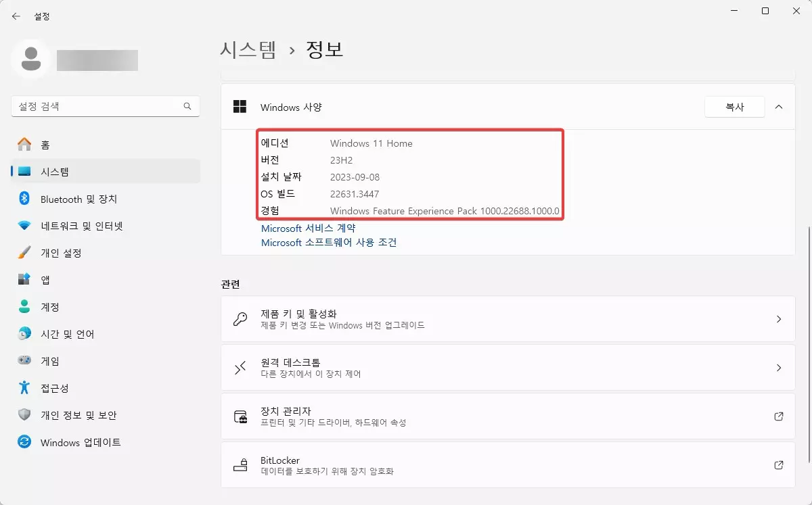
Task: Click the 앱 icon in sidebar
Action: [24, 279]
